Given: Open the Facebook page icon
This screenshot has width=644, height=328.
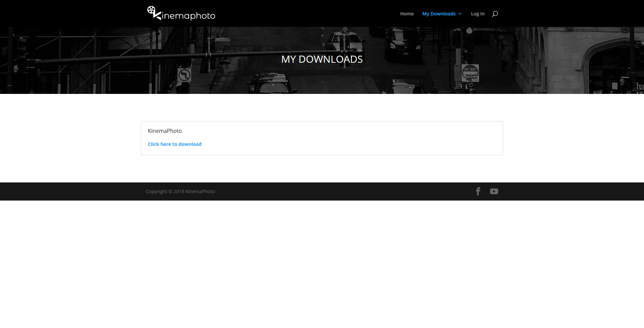Looking at the screenshot, I should pos(478,191).
